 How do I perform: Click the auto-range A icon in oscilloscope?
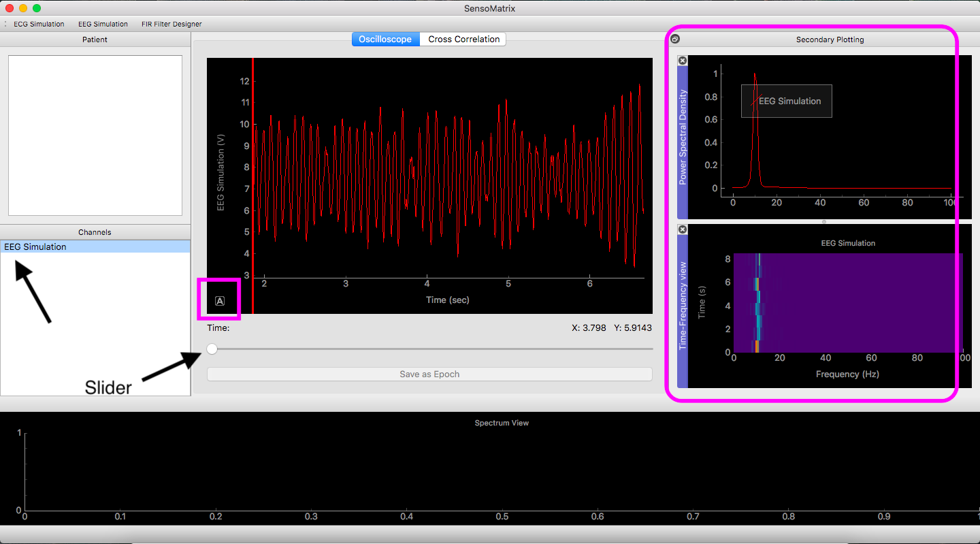click(220, 301)
